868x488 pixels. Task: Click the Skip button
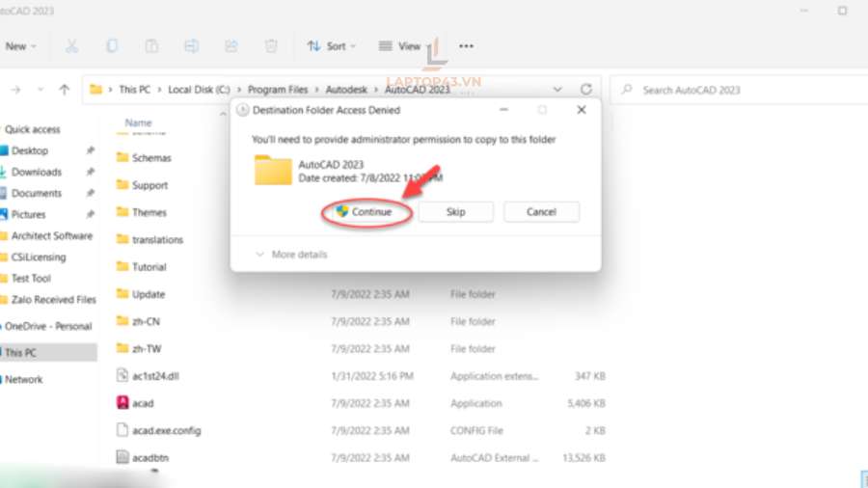click(x=455, y=212)
